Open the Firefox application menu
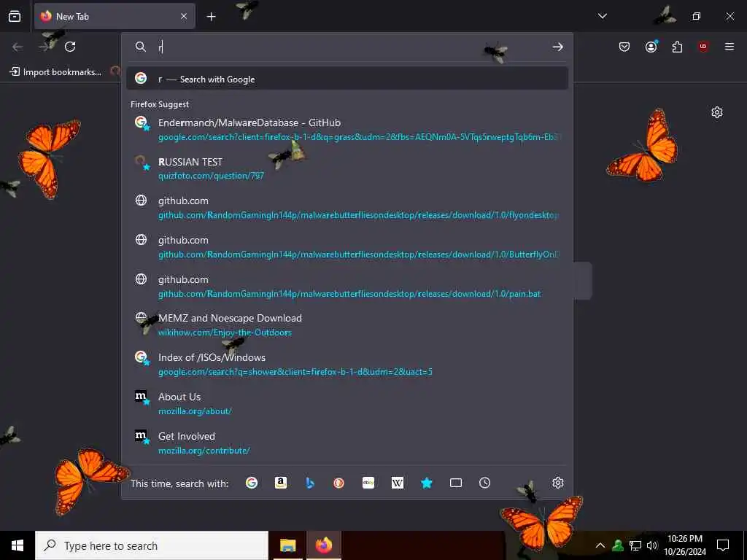Viewport: 747px width, 560px height. tap(729, 47)
